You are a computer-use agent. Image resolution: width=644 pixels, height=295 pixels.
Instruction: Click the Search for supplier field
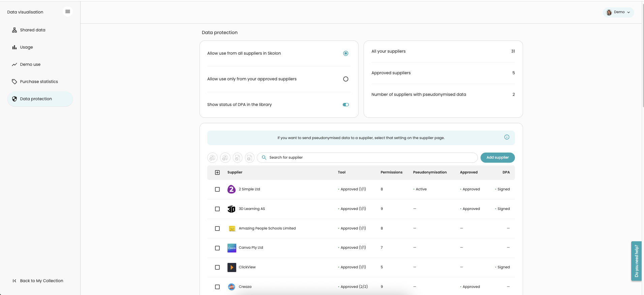367,158
